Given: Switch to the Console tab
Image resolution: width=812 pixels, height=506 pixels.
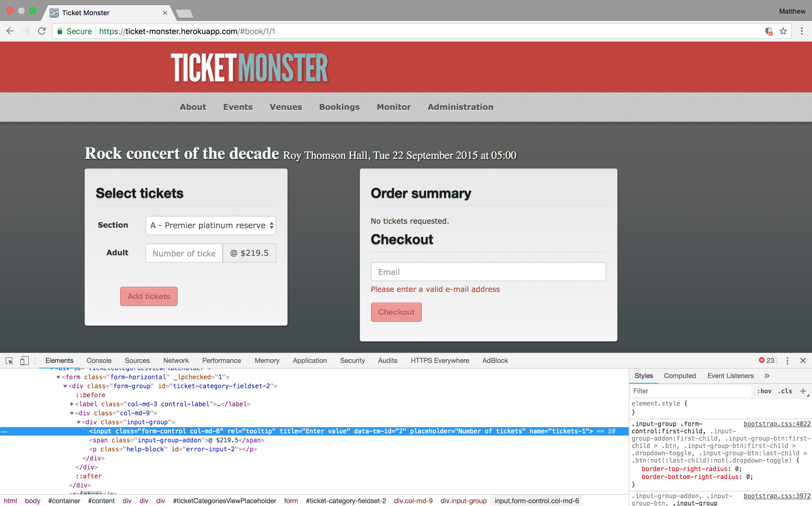Looking at the screenshot, I should tap(99, 361).
